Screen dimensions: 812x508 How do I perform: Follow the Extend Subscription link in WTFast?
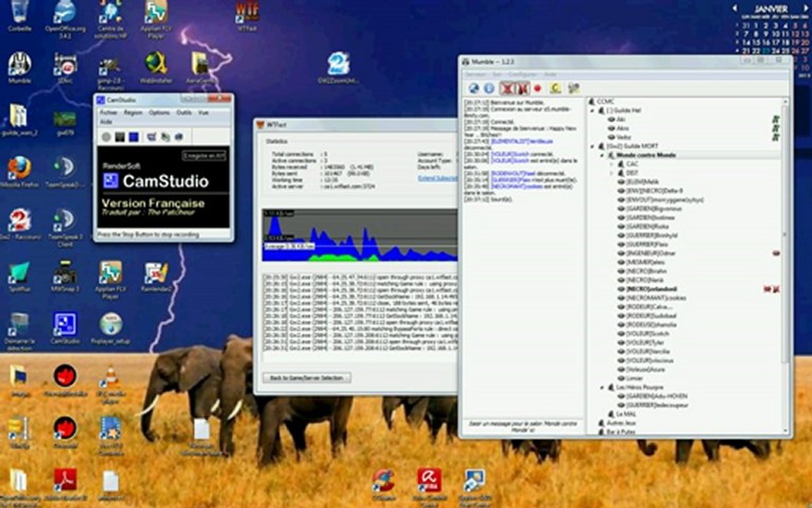[x=438, y=179]
